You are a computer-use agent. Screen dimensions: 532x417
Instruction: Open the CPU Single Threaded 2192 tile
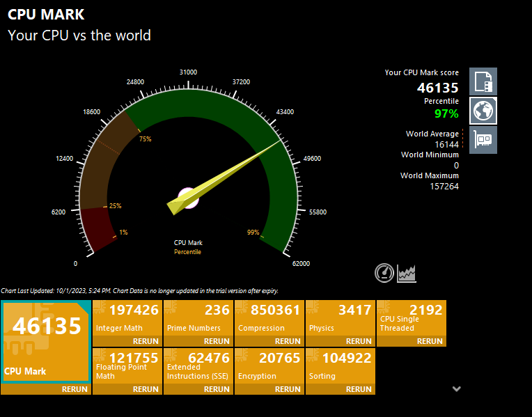(x=412, y=318)
